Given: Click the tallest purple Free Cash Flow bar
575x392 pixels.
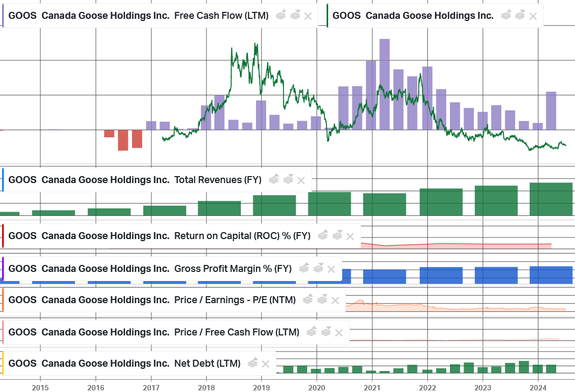Looking at the screenshot, I should click(x=385, y=84).
